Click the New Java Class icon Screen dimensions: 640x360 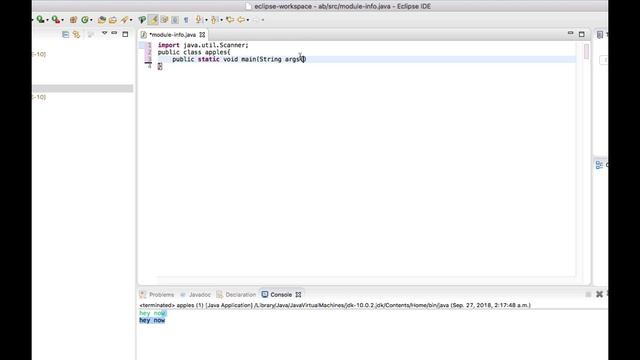tap(84, 20)
